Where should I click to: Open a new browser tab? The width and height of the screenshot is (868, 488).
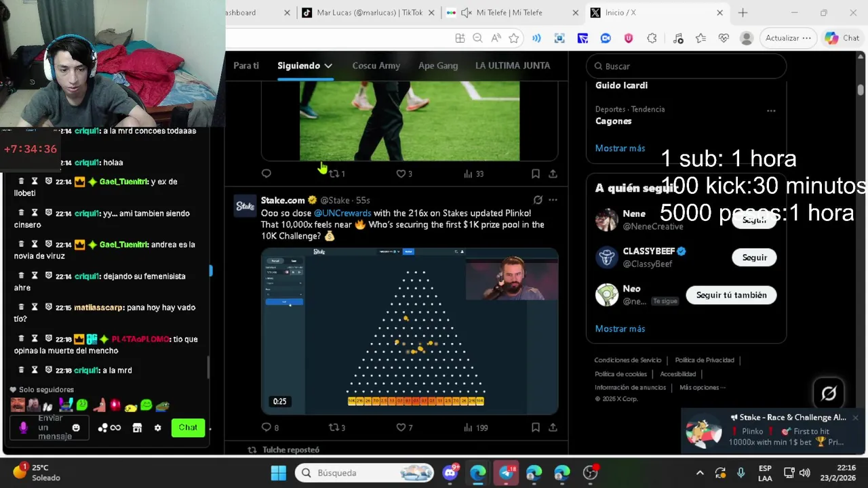[x=743, y=12]
